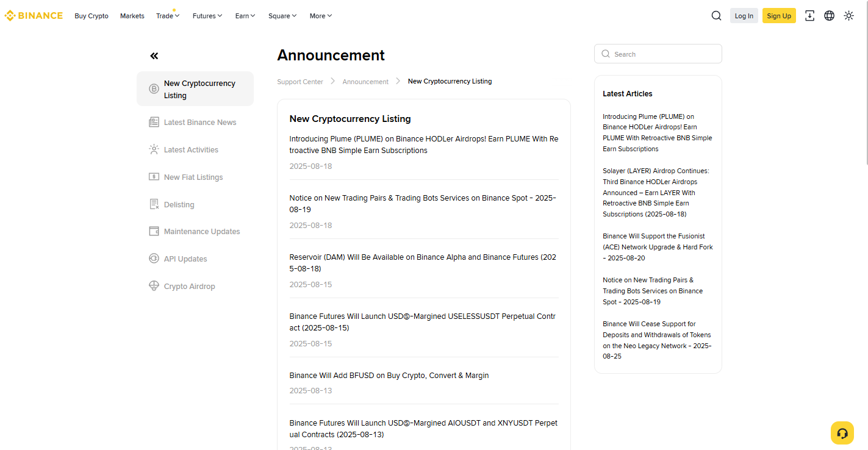Viewport: 868px width, 450px height.
Task: Select New Fiat Listings sidebar item
Action: pos(195,177)
